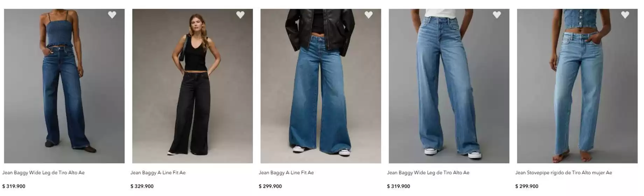
Task: Save the Stovepipe jean with heart icon
Action: [x=625, y=15]
